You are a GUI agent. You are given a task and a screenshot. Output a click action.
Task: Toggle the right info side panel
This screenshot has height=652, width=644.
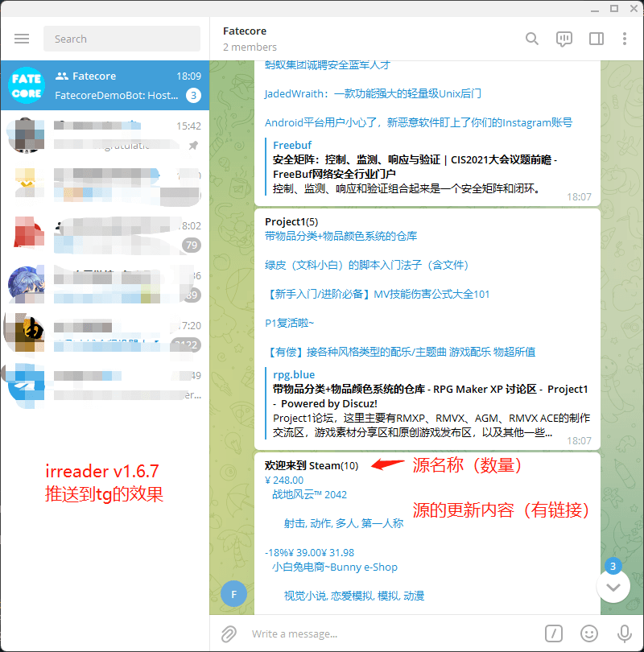pyautogui.click(x=597, y=39)
